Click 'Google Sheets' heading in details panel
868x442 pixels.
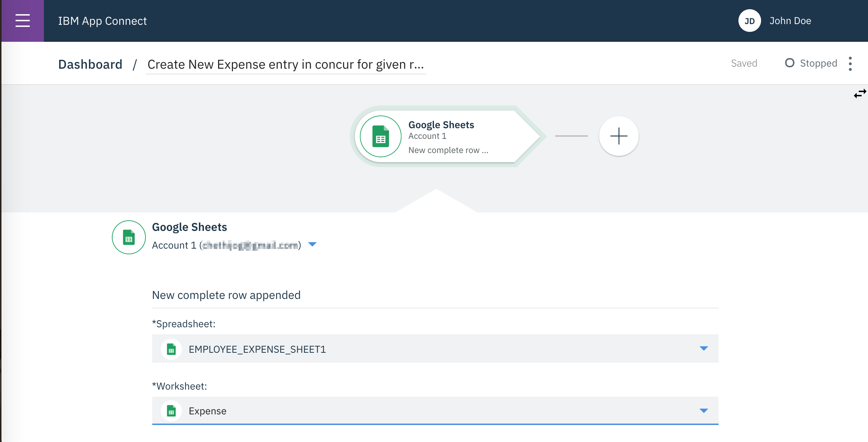189,227
